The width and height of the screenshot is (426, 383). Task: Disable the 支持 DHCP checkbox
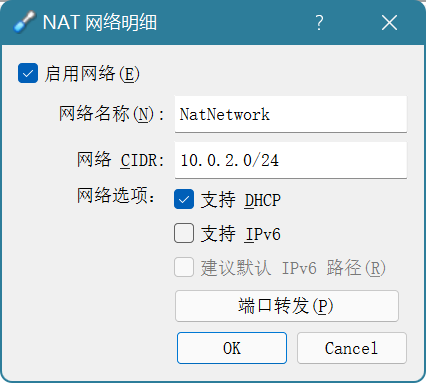[184, 199]
